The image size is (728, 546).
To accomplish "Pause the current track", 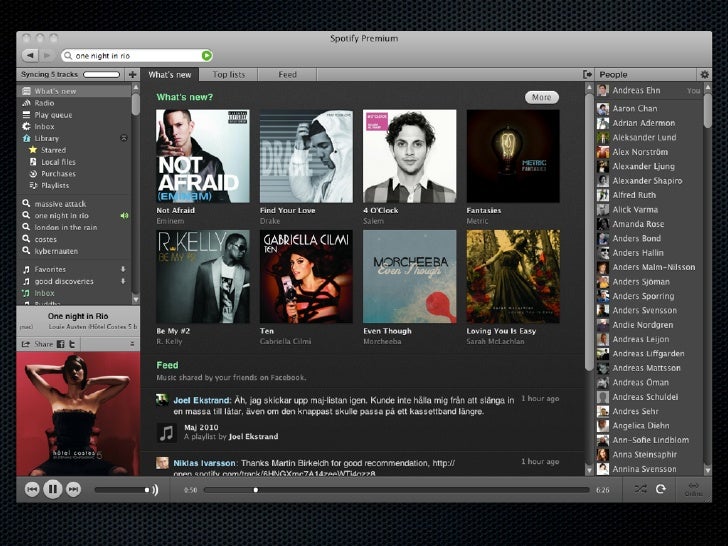I will (x=52, y=489).
